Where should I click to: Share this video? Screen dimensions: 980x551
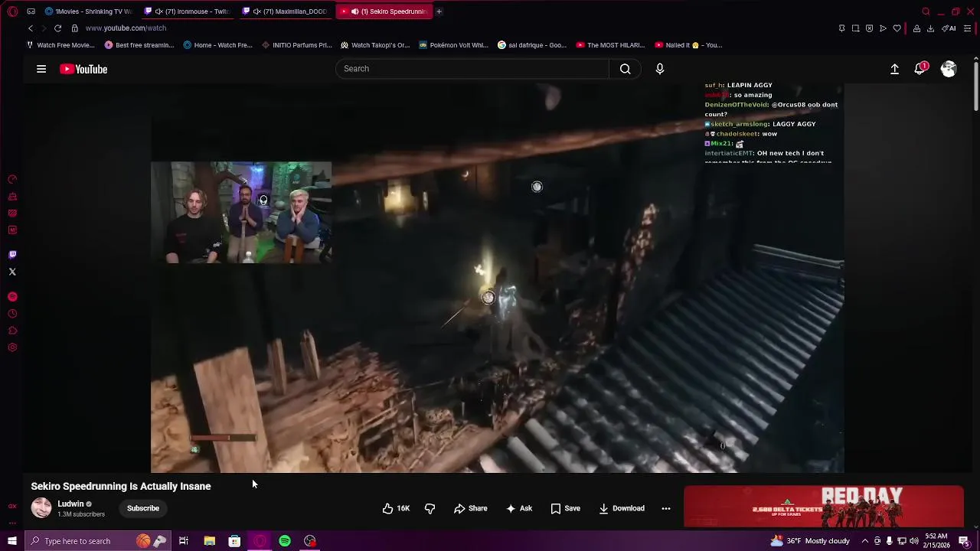coord(470,508)
